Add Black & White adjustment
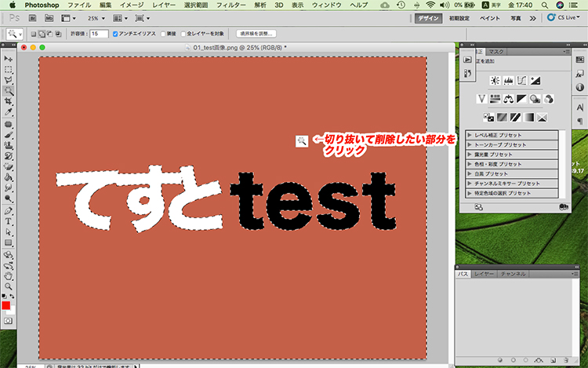This screenshot has height=368, width=588. click(x=521, y=99)
